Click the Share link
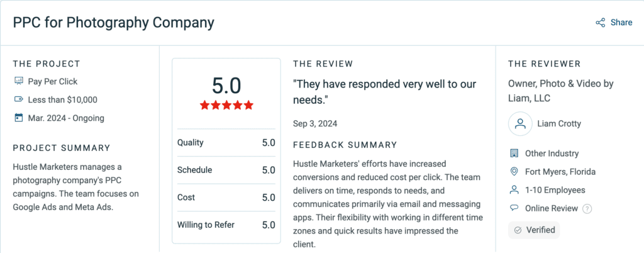The image size is (644, 253). [621, 23]
